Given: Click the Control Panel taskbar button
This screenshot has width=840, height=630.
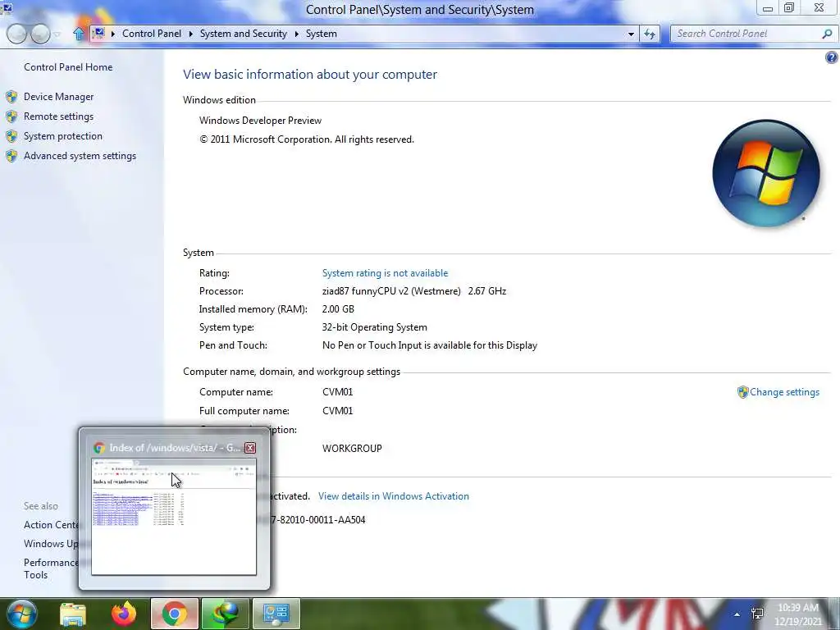Looking at the screenshot, I should click(x=276, y=614).
